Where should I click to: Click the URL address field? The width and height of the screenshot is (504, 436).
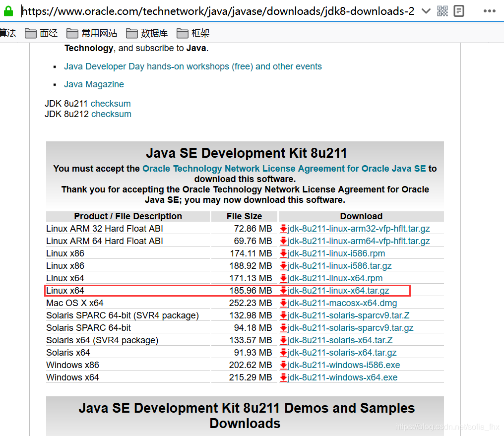(x=218, y=11)
